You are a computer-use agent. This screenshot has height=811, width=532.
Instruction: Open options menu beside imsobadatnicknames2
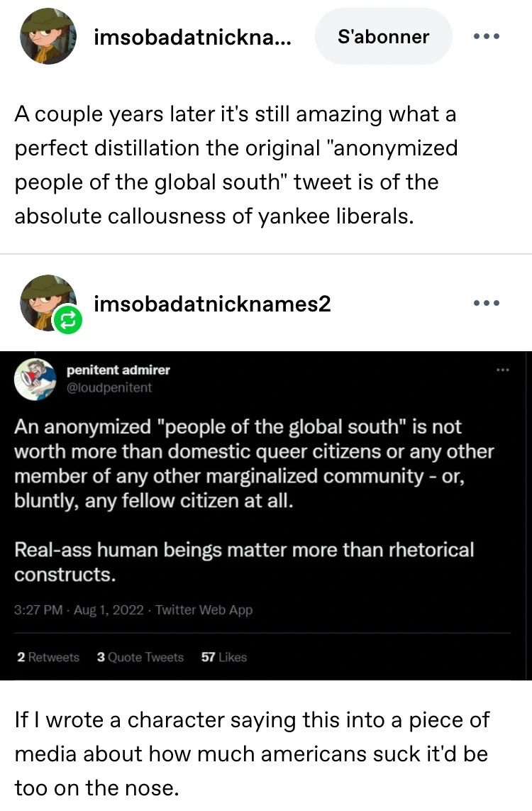point(487,304)
